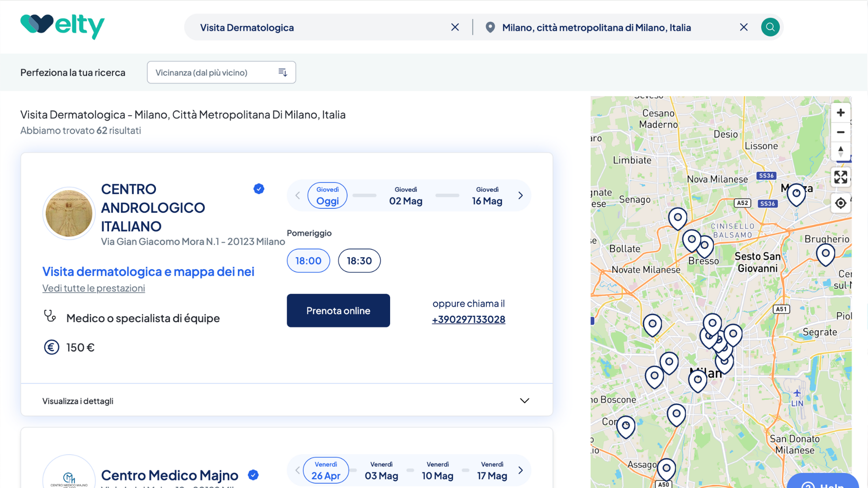Image resolution: width=868 pixels, height=488 pixels.
Task: Open the Vicinanza sort dropdown
Action: 222,72
